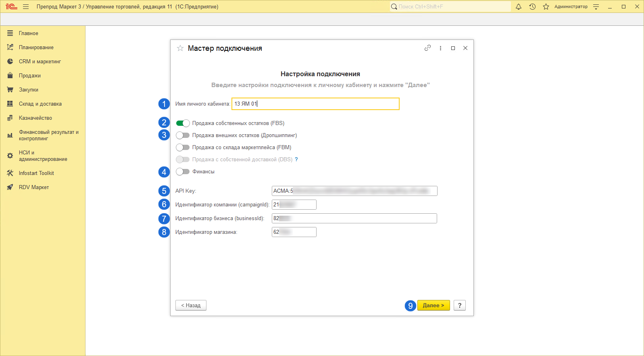
Task: Click the Финансовый результат bar-chart icon
Action: tap(10, 135)
